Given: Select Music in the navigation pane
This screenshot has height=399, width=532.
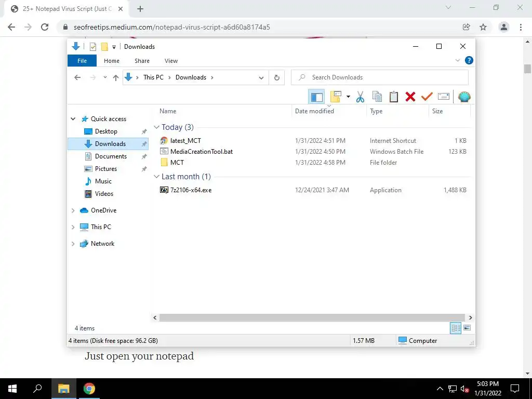Looking at the screenshot, I should [x=103, y=181].
